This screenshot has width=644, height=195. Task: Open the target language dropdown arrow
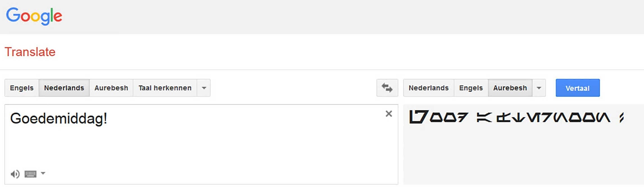coord(539,88)
